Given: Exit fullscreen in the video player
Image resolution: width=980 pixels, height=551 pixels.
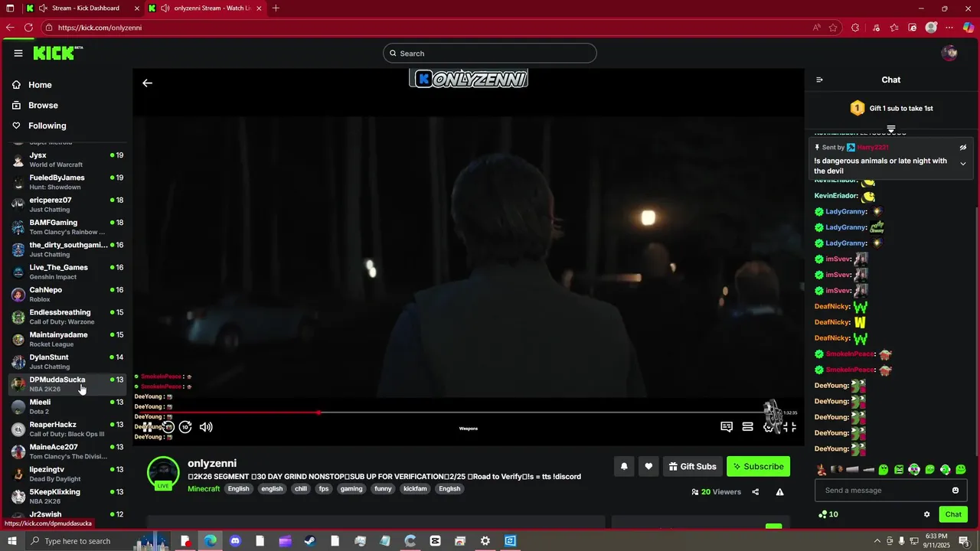Looking at the screenshot, I should (789, 427).
